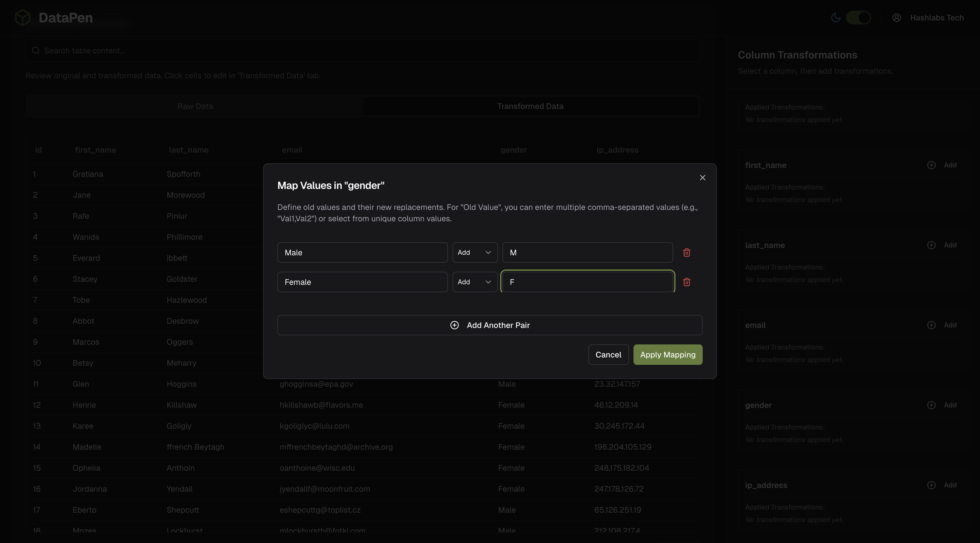Select the ffrench Beytagh last name cell

[x=195, y=447]
